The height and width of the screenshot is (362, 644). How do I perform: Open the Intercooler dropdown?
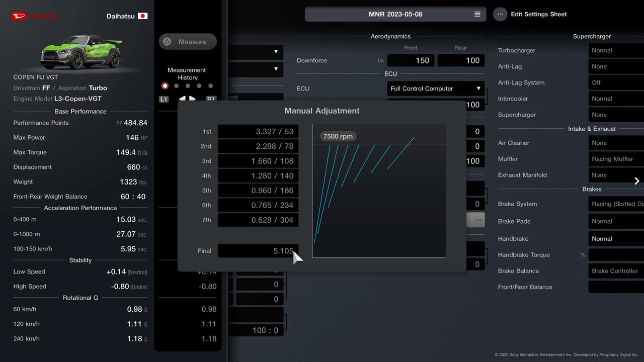(616, 99)
